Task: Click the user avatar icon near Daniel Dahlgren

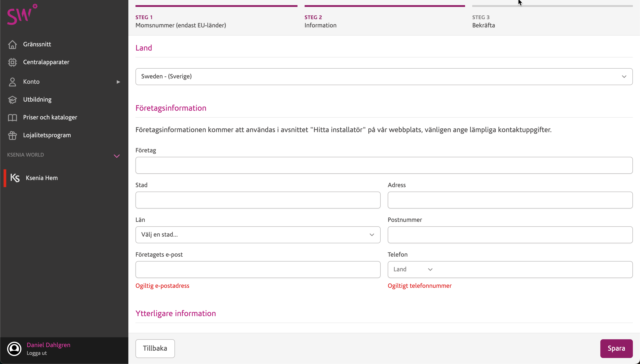Action: click(x=14, y=349)
